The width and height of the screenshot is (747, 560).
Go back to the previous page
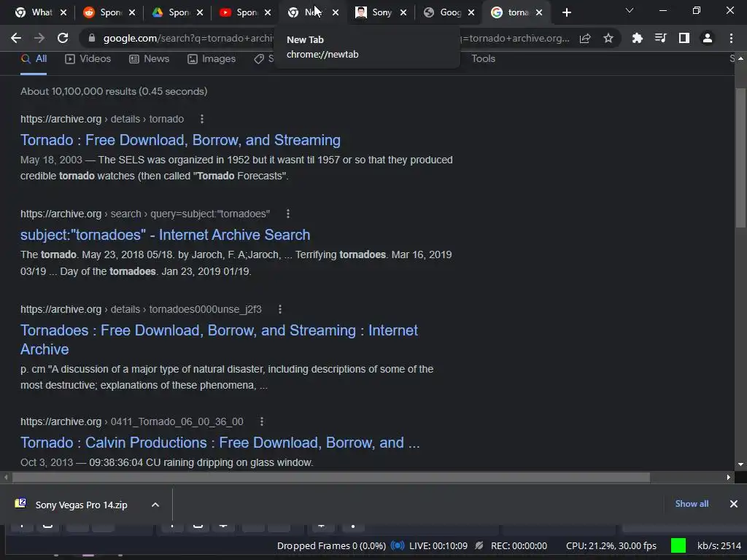point(16,38)
